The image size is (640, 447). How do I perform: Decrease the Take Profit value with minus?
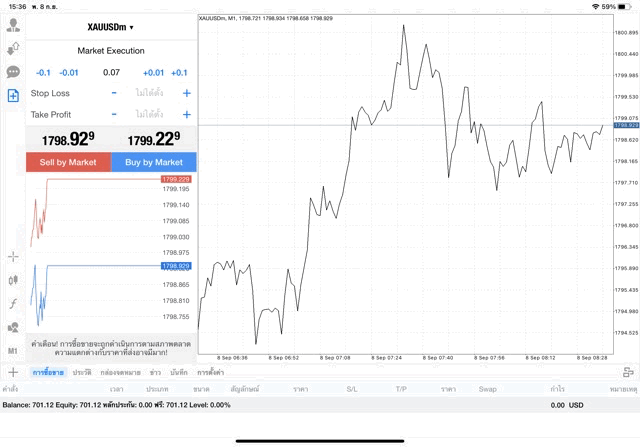(x=114, y=115)
